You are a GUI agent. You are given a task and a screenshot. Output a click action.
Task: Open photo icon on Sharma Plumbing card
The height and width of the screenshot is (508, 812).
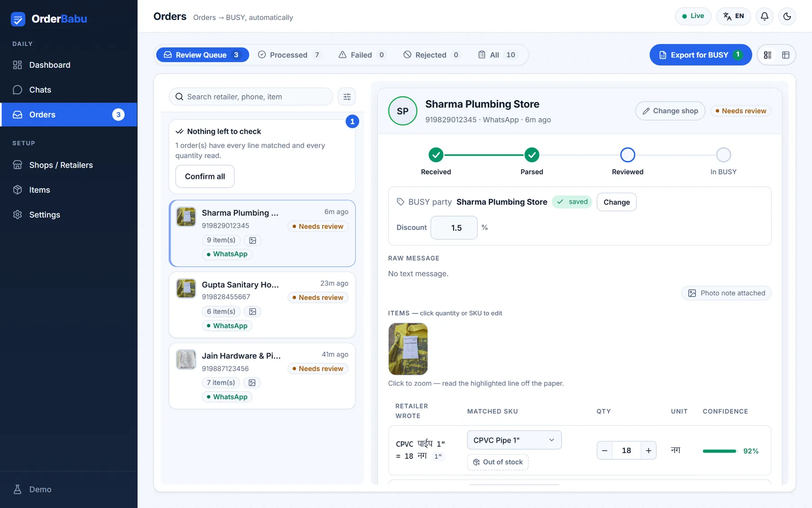(x=253, y=241)
